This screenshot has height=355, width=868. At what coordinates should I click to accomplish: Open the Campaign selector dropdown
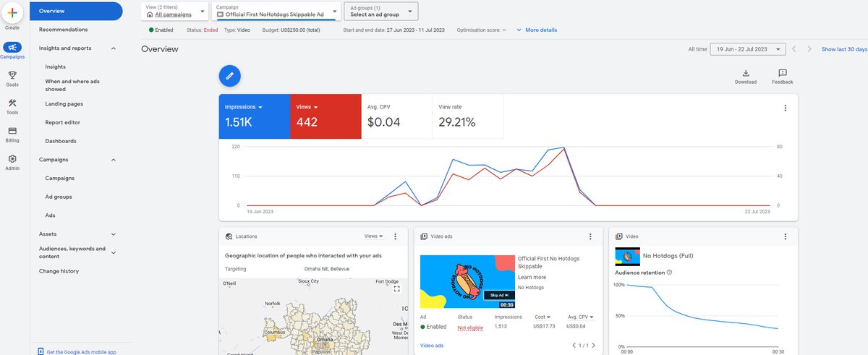click(x=276, y=11)
